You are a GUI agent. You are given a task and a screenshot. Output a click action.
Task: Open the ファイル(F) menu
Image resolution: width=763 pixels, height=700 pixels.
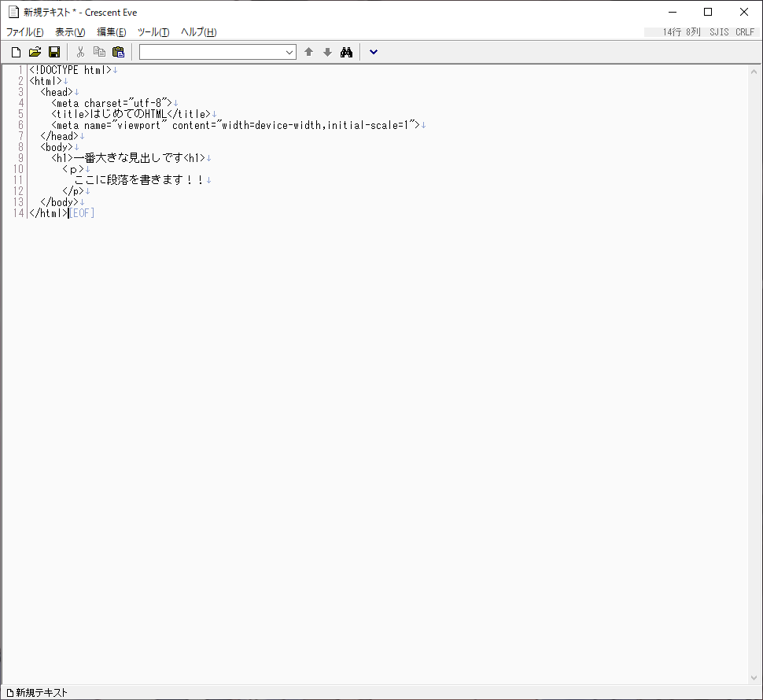tap(25, 32)
